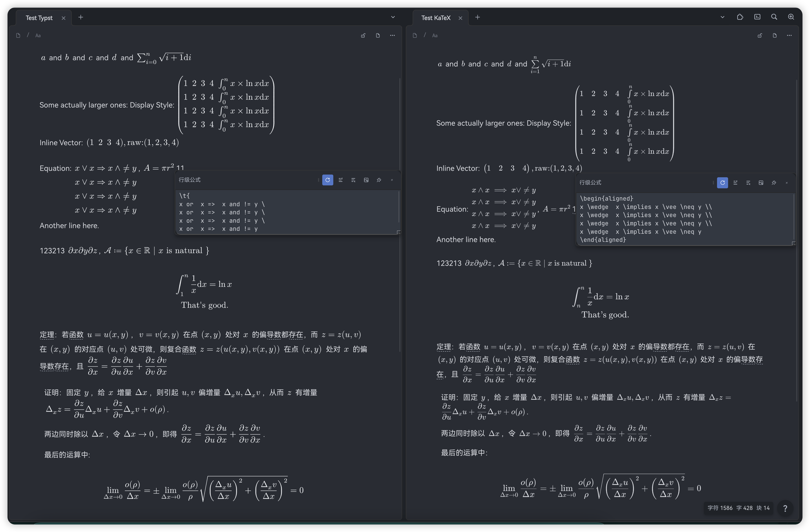
Task: Toggle the unpin icon in KaTeX formula popup
Action: (x=774, y=183)
